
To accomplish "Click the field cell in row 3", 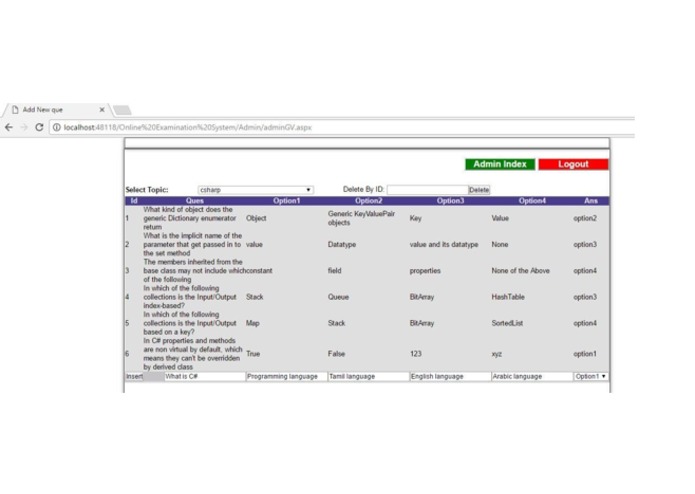I will (x=335, y=271).
